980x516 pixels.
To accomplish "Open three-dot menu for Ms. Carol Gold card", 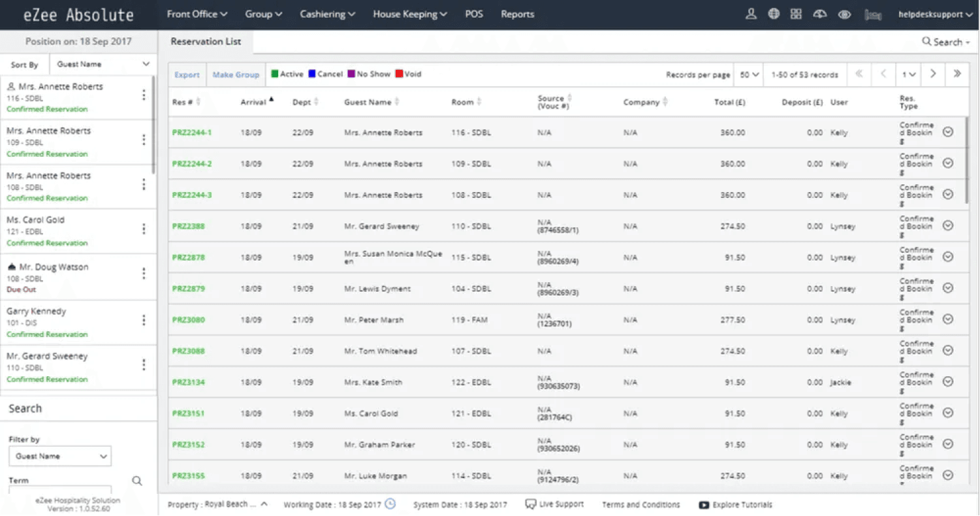I will (144, 229).
